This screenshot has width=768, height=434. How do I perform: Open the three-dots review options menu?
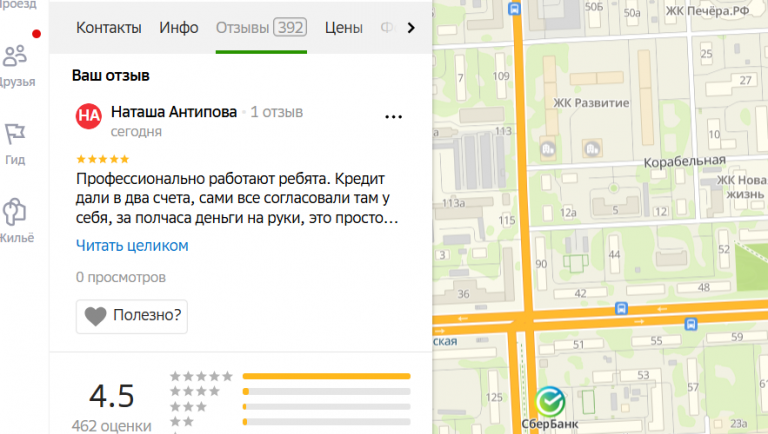click(393, 117)
